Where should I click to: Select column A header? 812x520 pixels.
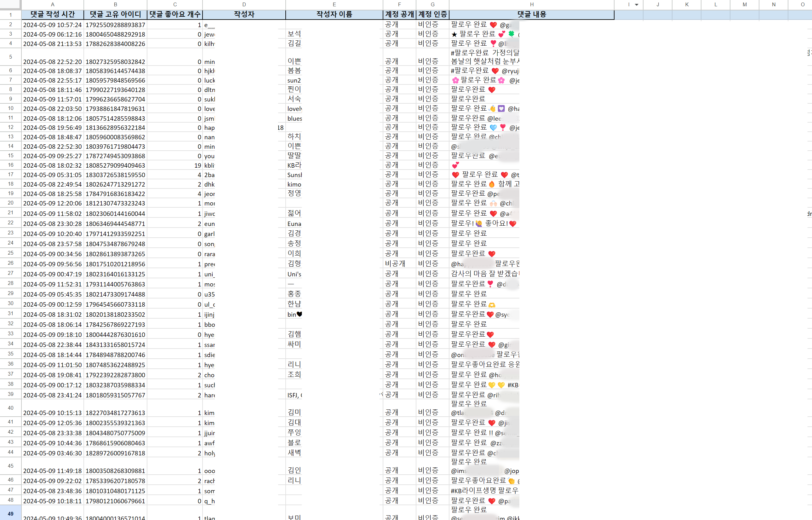tap(52, 4)
